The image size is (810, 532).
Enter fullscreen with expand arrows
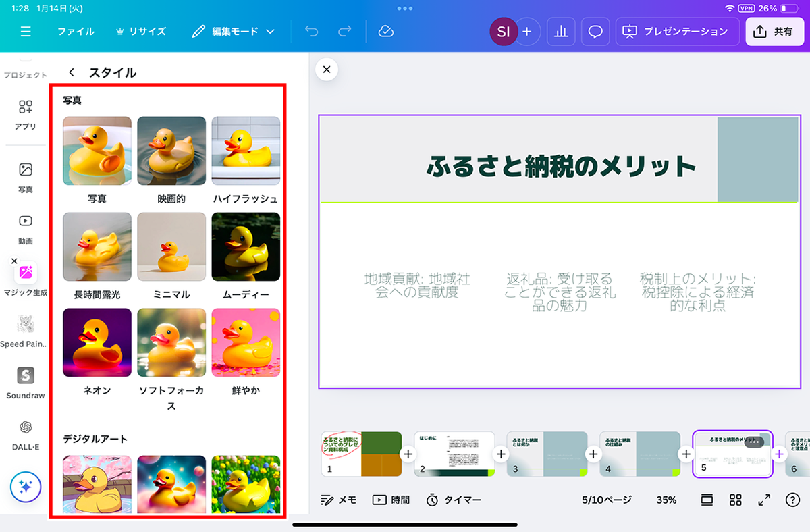click(764, 500)
